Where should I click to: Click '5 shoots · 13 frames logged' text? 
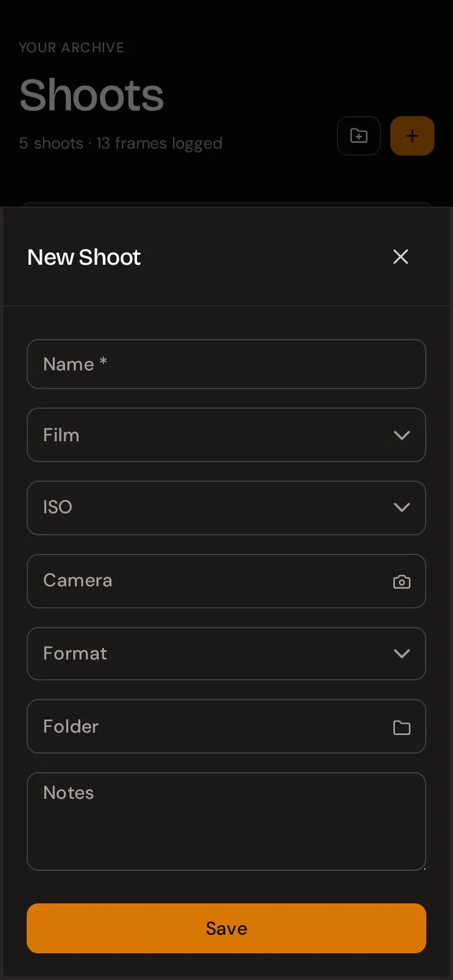tap(121, 143)
